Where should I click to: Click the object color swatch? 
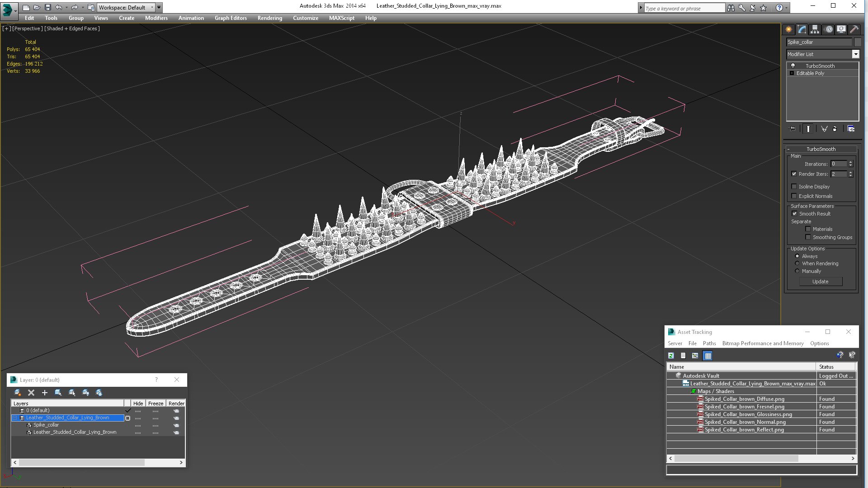pyautogui.click(x=858, y=42)
